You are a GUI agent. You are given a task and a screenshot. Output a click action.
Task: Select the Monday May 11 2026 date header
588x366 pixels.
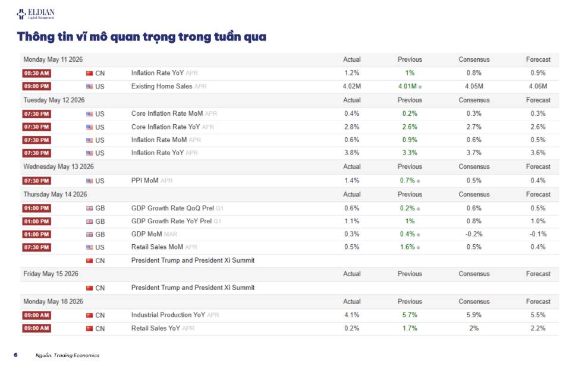click(x=53, y=59)
